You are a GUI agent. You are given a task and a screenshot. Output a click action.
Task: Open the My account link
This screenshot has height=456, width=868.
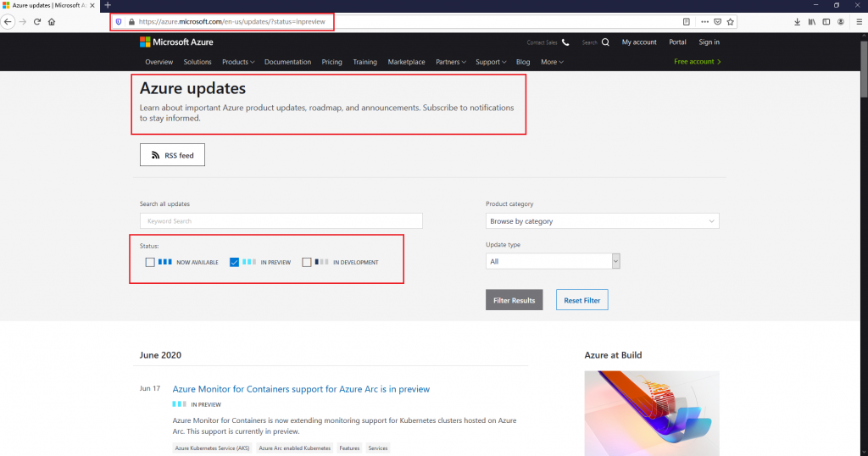pyautogui.click(x=639, y=42)
